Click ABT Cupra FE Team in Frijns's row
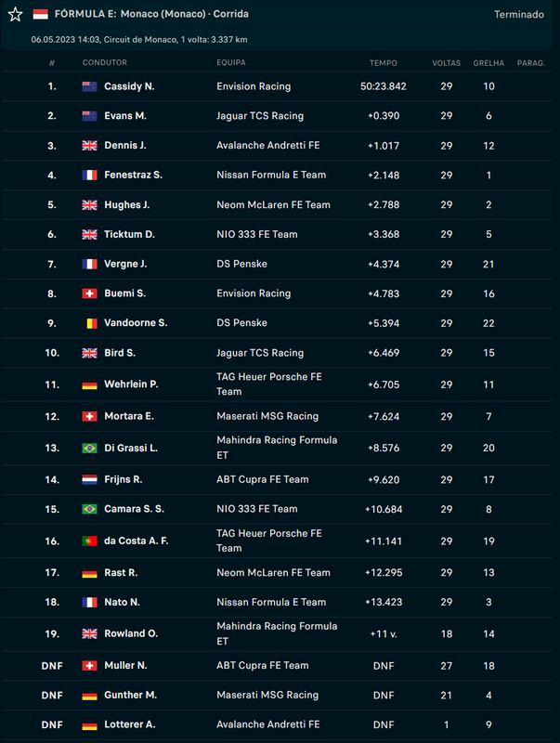The image size is (560, 743). coord(263,479)
